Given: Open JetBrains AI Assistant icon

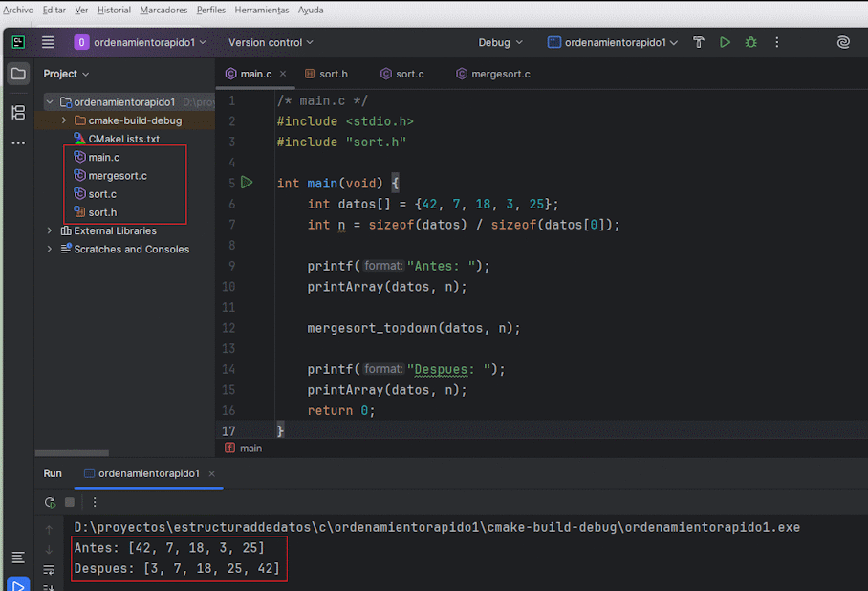Looking at the screenshot, I should pyautogui.click(x=842, y=42).
